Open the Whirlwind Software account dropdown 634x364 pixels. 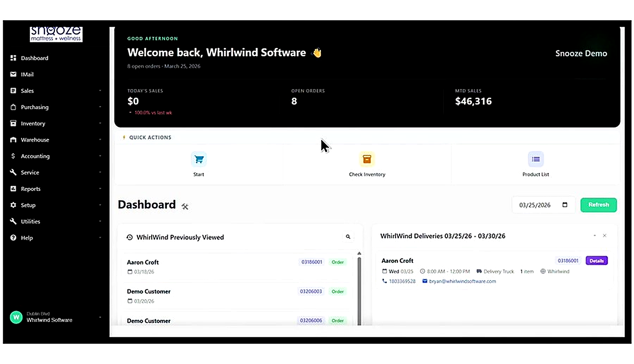(100, 318)
